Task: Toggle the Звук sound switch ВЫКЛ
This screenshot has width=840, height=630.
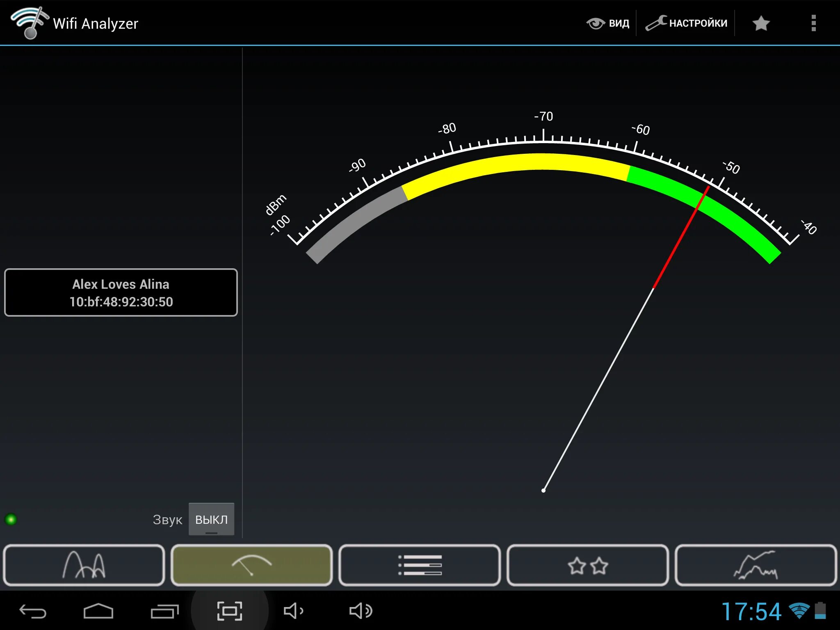Action: 211,519
